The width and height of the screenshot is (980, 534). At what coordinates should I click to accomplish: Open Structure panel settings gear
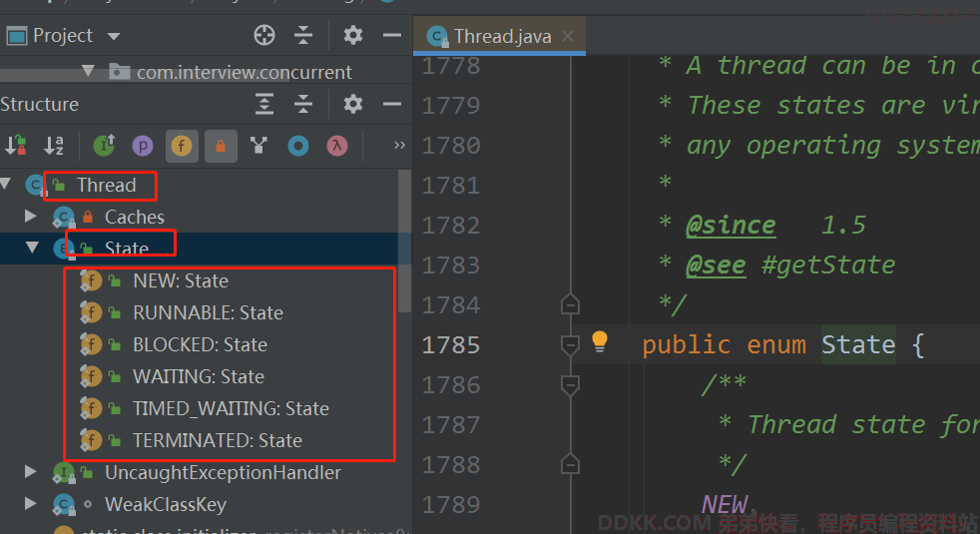[x=353, y=104]
